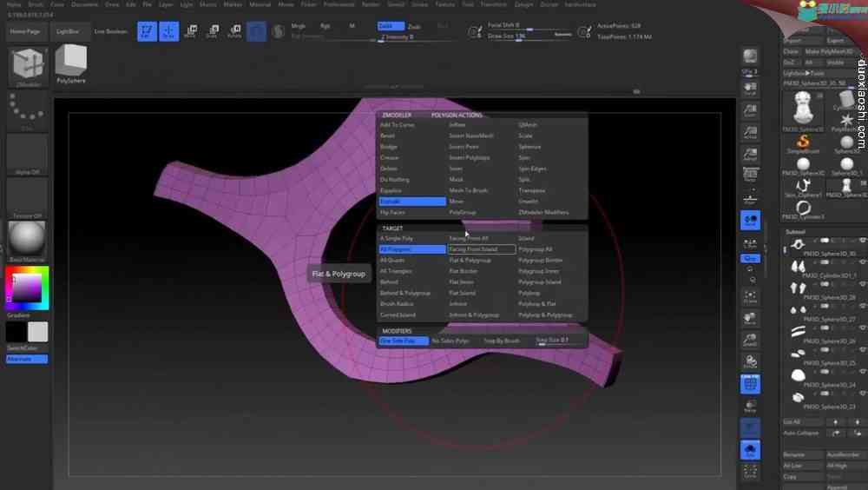Enable the No Sides Polys modifier
This screenshot has height=490, width=868.
click(450, 341)
